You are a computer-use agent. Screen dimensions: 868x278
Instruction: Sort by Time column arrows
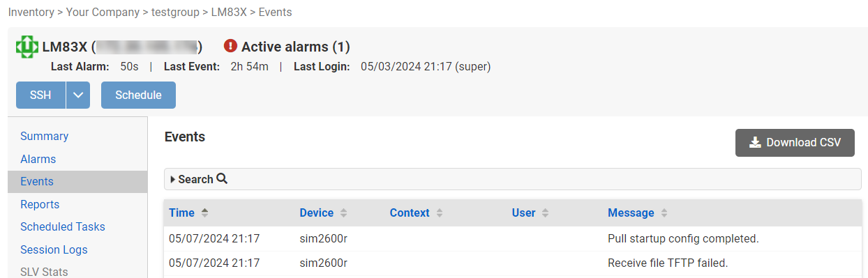[x=204, y=213]
